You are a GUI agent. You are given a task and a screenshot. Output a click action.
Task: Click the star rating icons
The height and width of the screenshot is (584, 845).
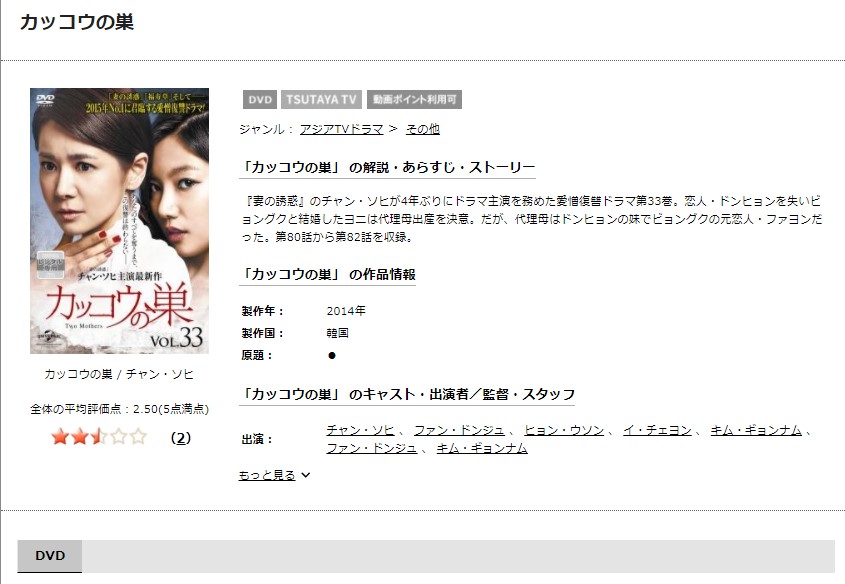pyautogui.click(x=99, y=436)
